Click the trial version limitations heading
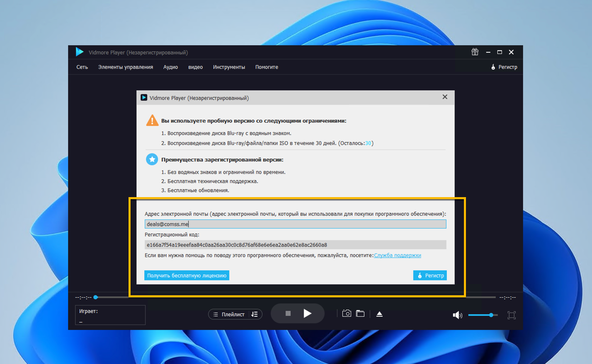Viewport: 592px width, 364px height. tap(254, 121)
